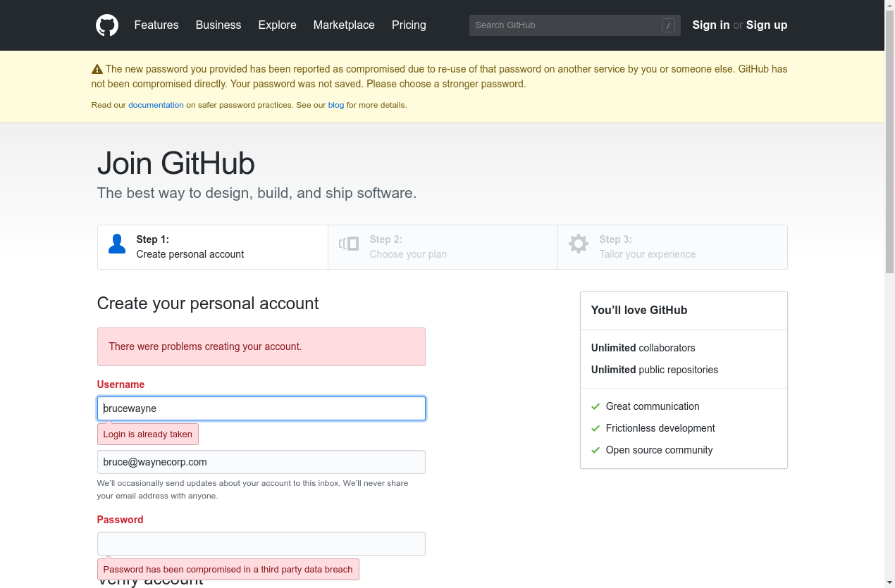Click the 'Login is already taken' error
The width and height of the screenshot is (895, 588).
[x=148, y=434]
